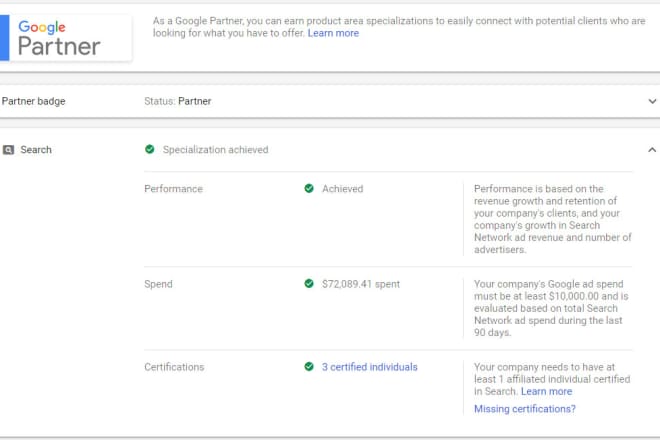The width and height of the screenshot is (660, 440).
Task: Click the $72,089.41 spent value
Action: 361,284
